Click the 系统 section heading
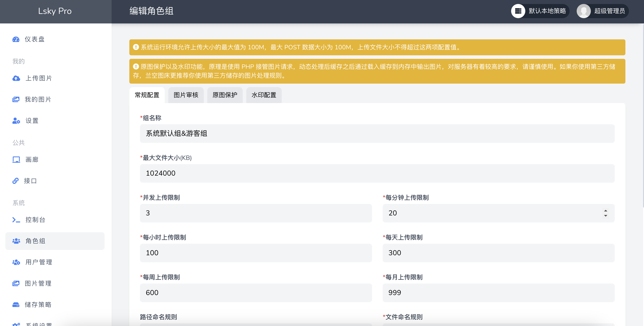This screenshot has height=326, width=644. [x=19, y=203]
